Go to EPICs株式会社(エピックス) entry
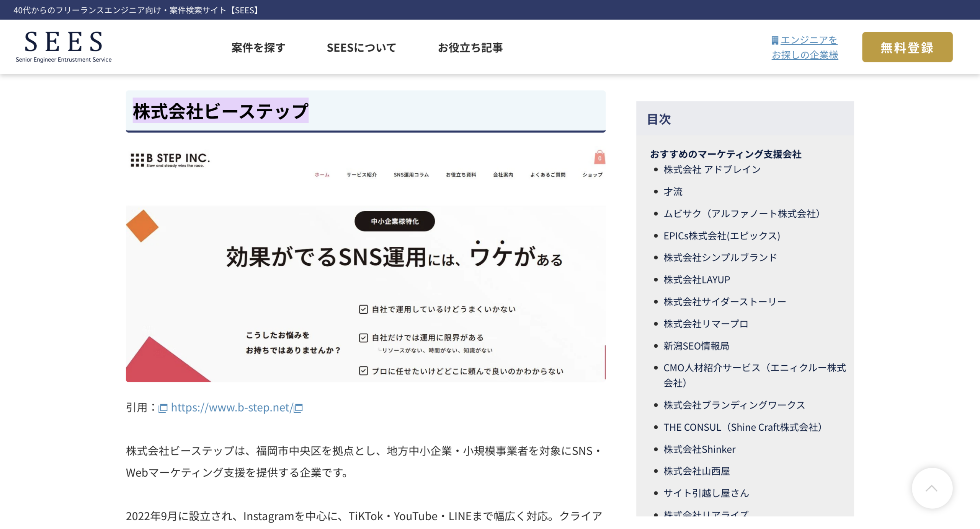 click(722, 236)
